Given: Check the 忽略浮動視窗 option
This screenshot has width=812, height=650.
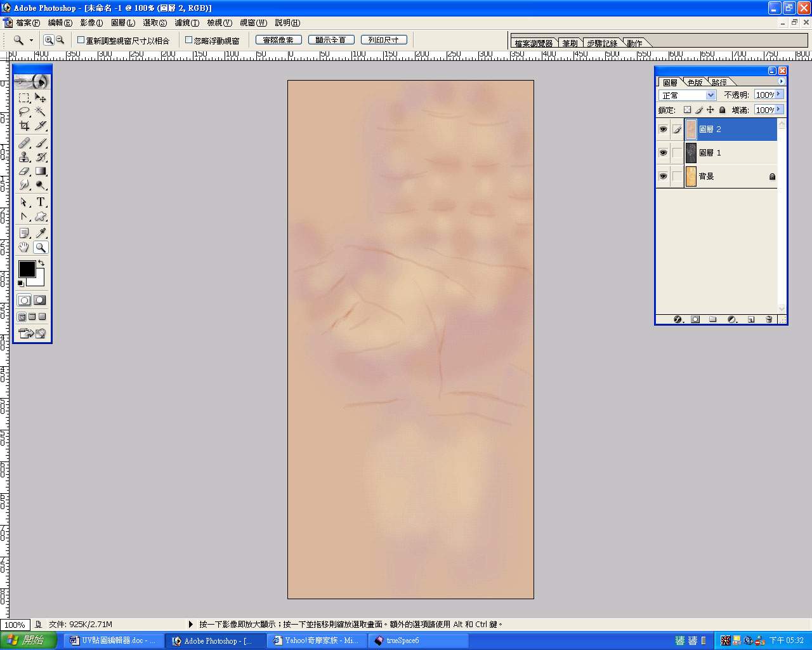Looking at the screenshot, I should (188, 40).
